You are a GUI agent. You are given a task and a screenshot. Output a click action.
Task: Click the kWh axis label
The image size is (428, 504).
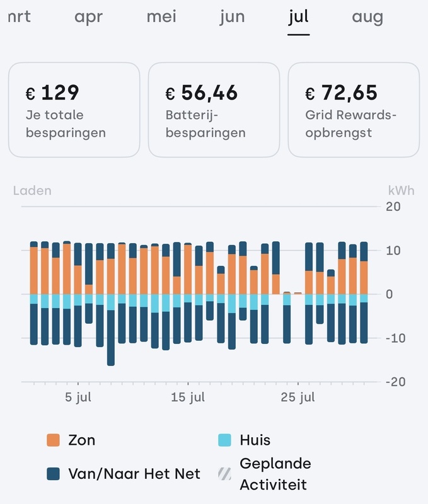(x=402, y=190)
